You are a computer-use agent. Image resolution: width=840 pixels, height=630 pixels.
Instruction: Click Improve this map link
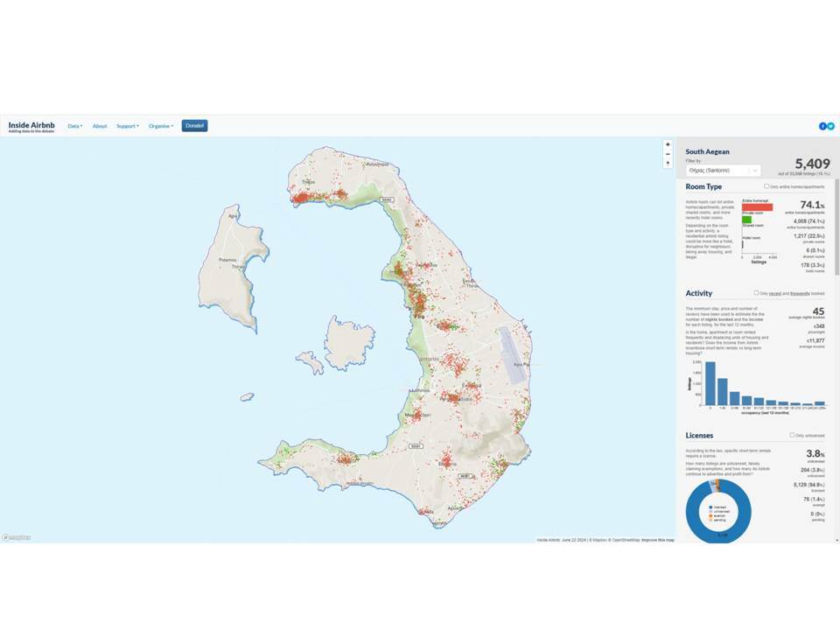point(658,540)
